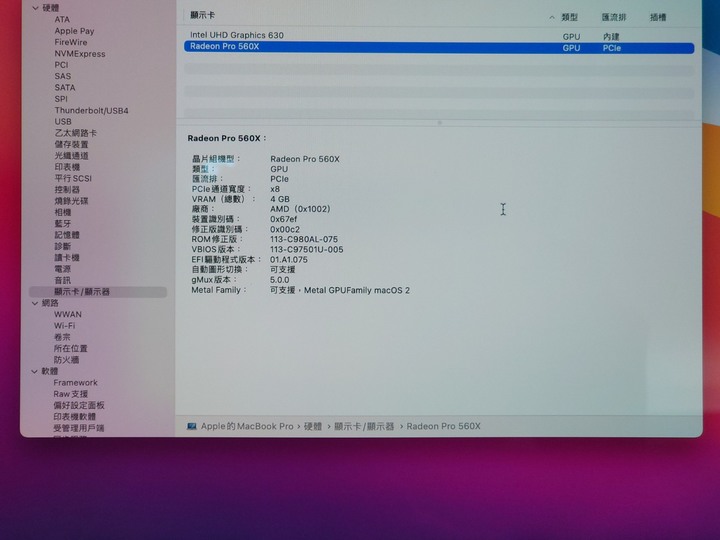Sort by the 插槽 column header
Viewport: 720px width, 540px height.
[658, 17]
